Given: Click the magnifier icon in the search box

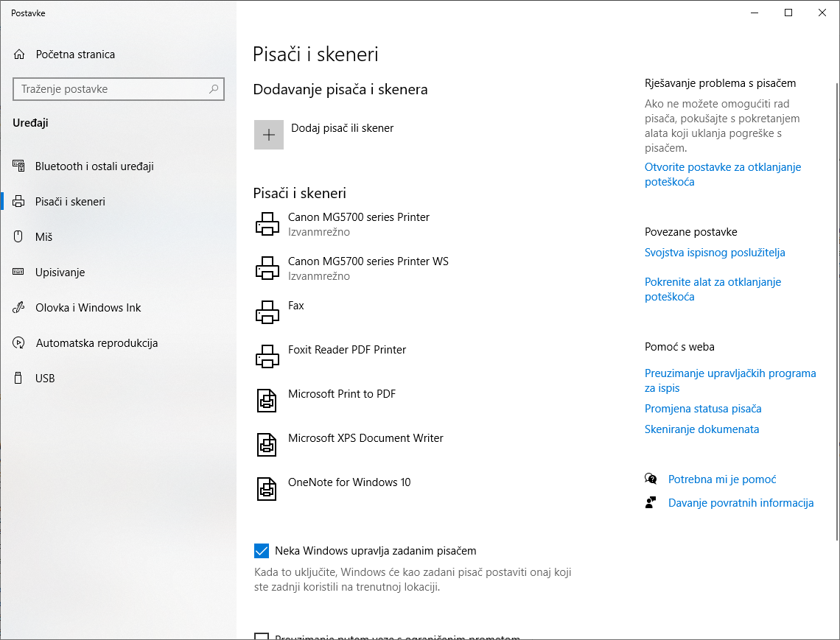Looking at the screenshot, I should pyautogui.click(x=214, y=89).
